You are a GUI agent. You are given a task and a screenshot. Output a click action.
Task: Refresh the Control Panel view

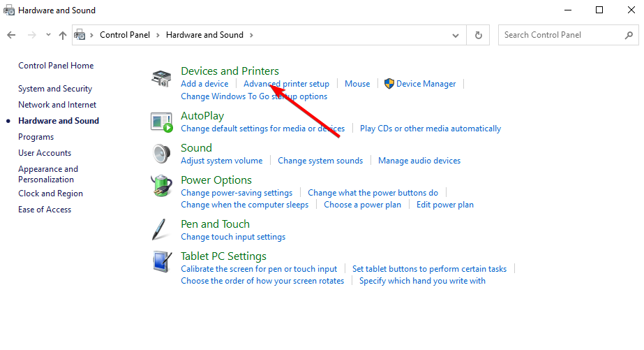point(478,35)
